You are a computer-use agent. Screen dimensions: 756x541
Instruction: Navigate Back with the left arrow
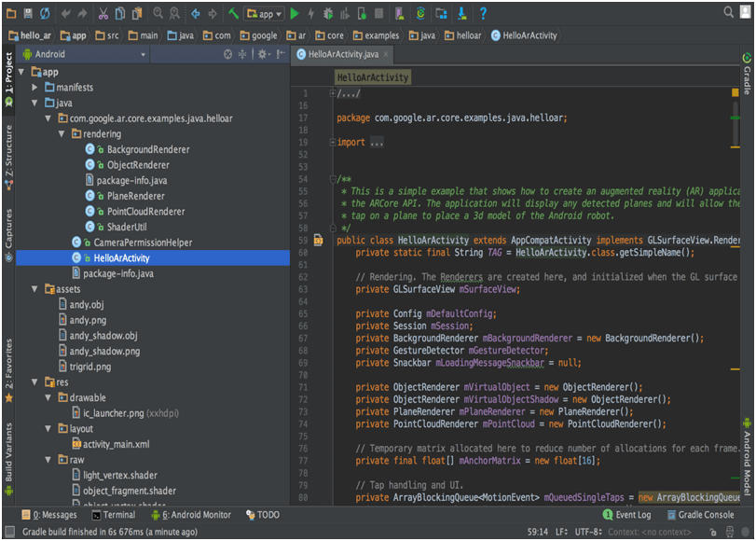(195, 13)
